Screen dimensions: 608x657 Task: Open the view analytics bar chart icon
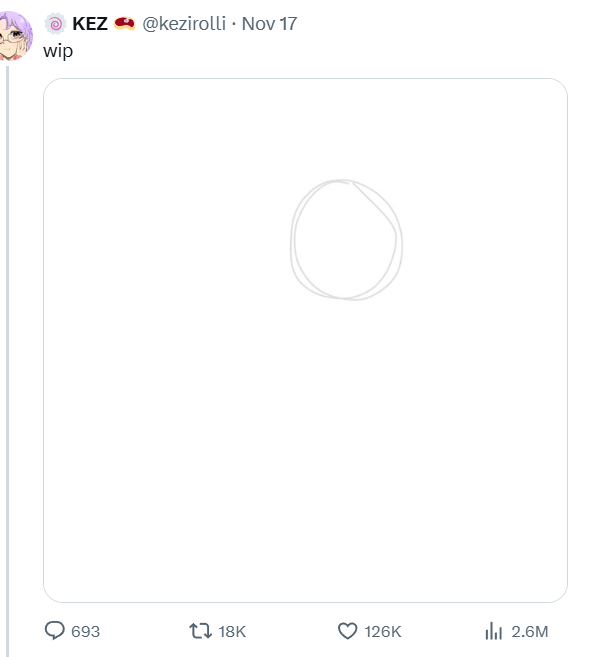[x=493, y=631]
